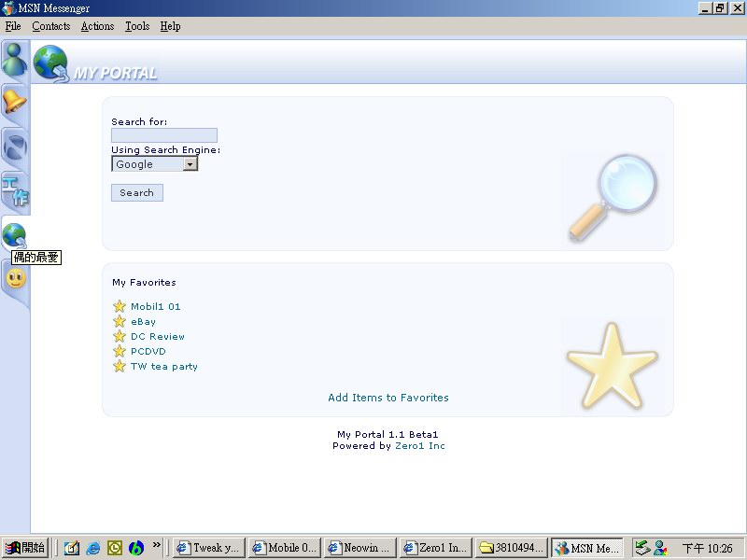The image size is (747, 560).
Task: Open the Actions menu
Action: tap(97, 26)
